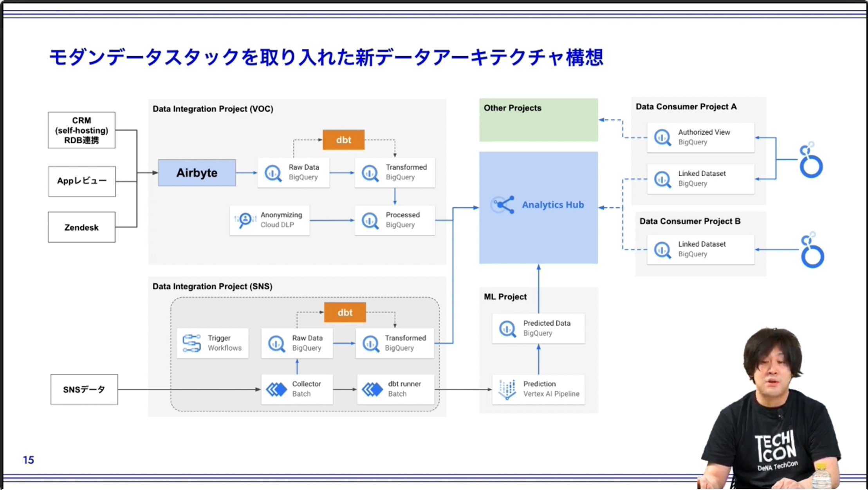This screenshot has width=868, height=490.
Task: Click the Anonymizing Cloud DLP icon
Action: (245, 220)
